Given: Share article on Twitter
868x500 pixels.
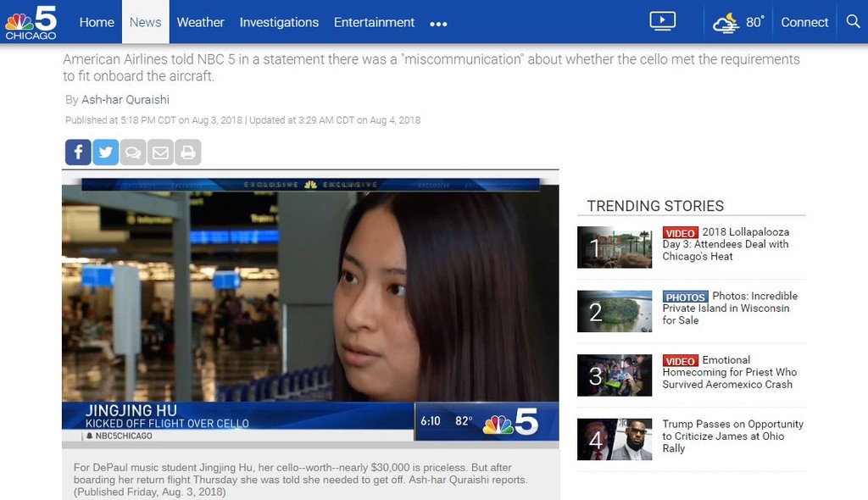Looking at the screenshot, I should 105,153.
